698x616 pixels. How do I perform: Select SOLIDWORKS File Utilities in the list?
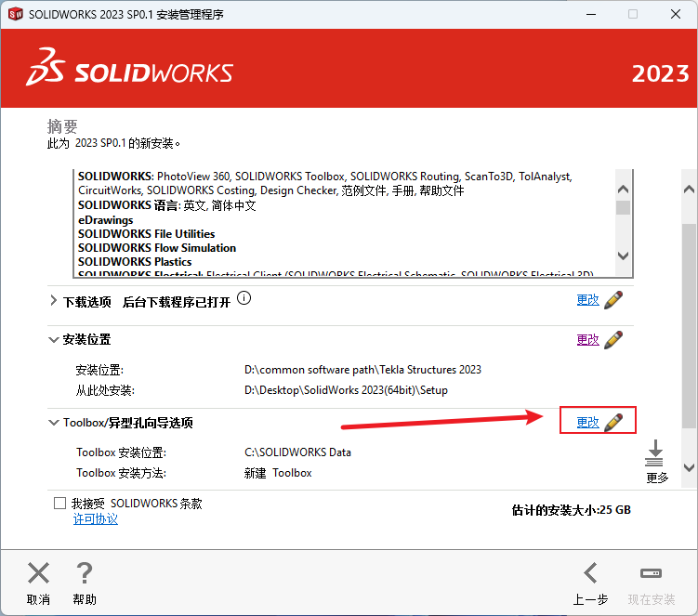point(147,233)
